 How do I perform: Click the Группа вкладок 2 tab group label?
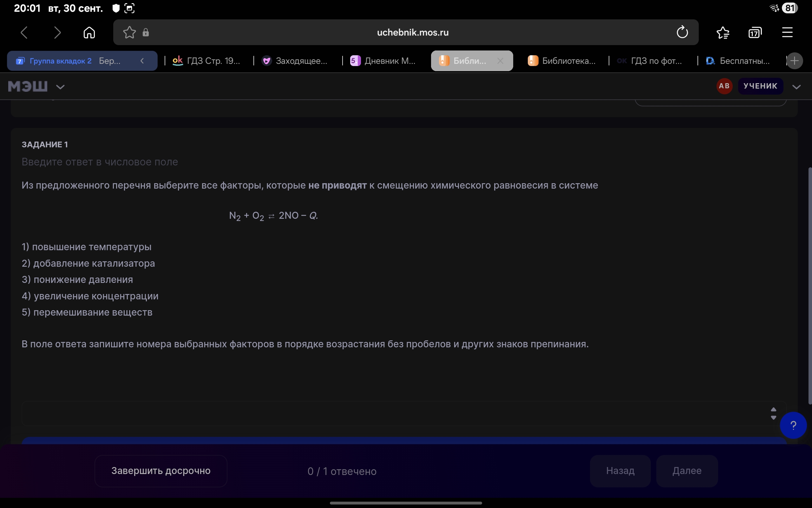click(61, 61)
